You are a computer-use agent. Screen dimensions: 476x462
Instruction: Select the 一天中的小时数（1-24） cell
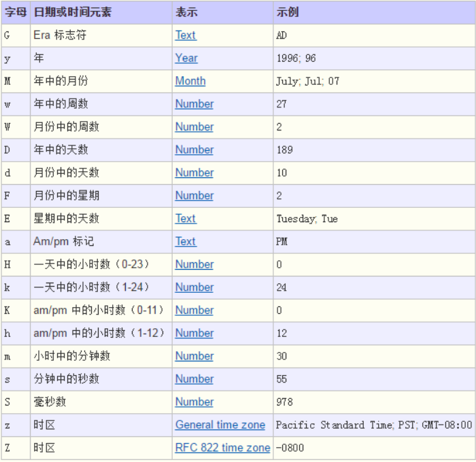(x=101, y=287)
